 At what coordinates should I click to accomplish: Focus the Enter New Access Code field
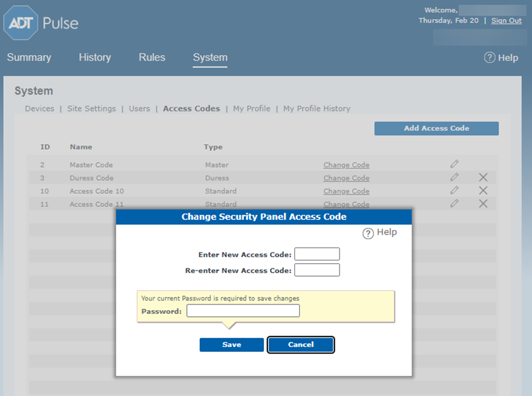(x=317, y=254)
